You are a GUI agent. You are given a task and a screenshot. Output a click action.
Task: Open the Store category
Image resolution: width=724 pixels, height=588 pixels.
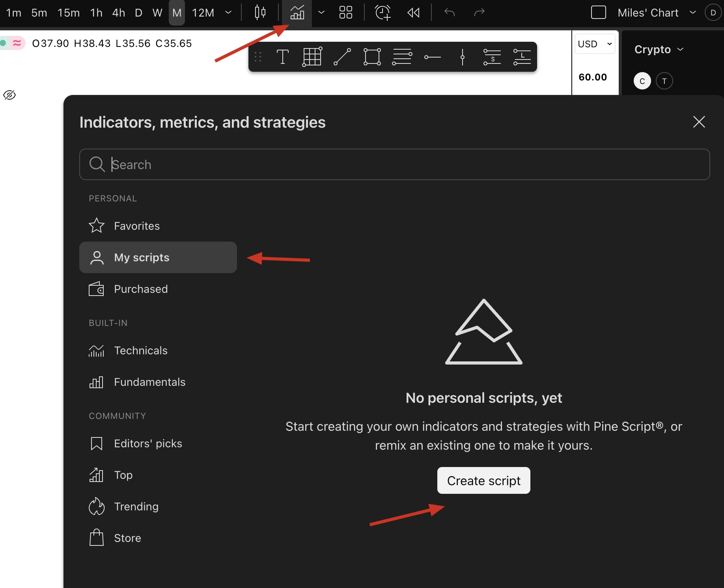pos(158,538)
